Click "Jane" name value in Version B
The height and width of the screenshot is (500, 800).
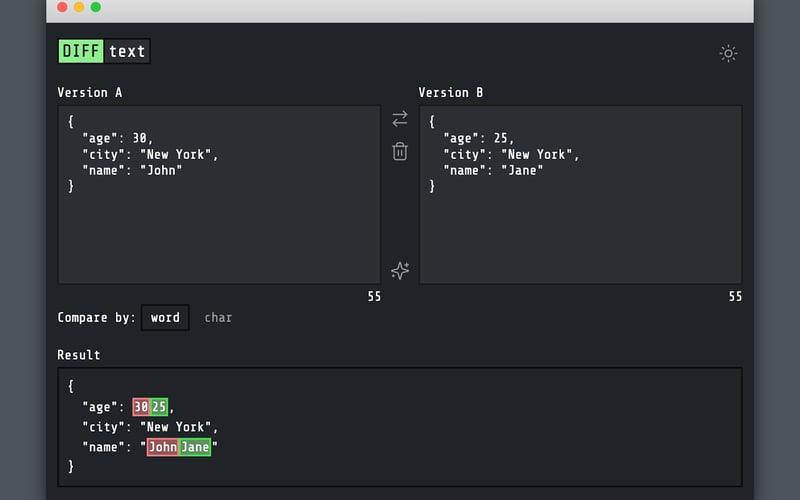pos(522,170)
